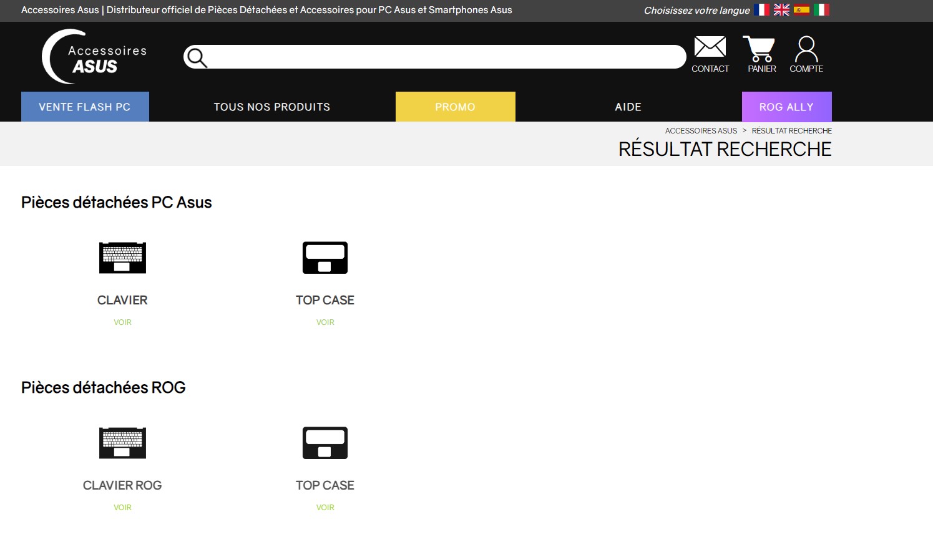Screen dimensions: 933x560
Task: Click the CONTACT label
Action: tap(710, 69)
